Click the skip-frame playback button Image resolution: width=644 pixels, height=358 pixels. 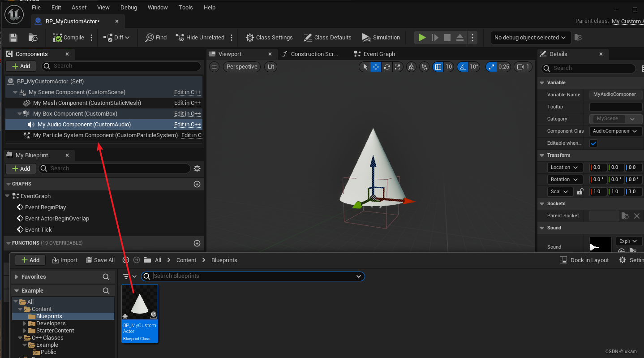(x=435, y=38)
